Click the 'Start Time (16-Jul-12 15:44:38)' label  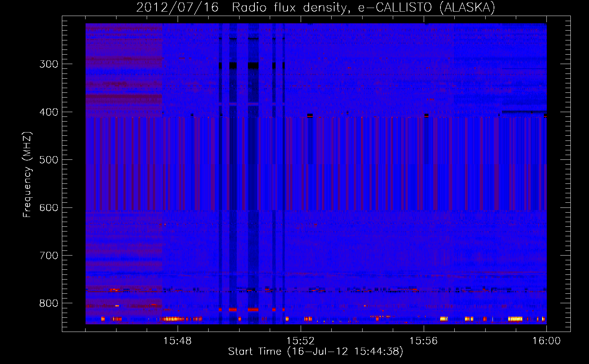click(x=316, y=351)
